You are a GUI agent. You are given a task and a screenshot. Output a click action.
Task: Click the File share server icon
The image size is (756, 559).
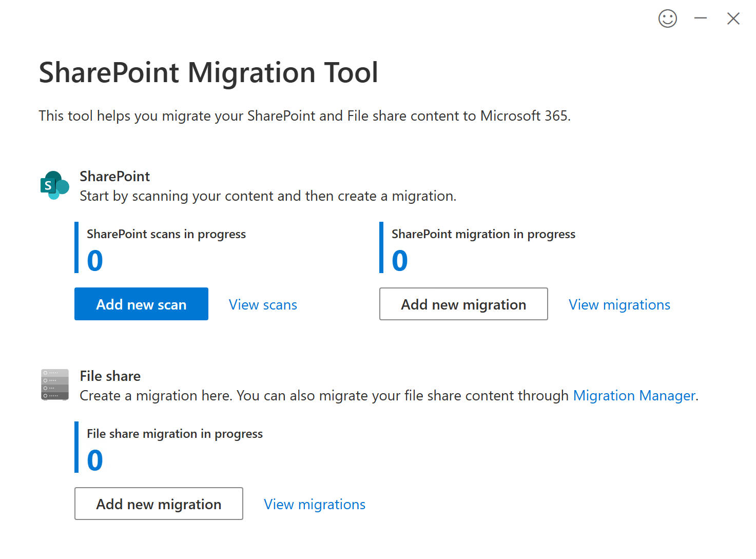[55, 384]
